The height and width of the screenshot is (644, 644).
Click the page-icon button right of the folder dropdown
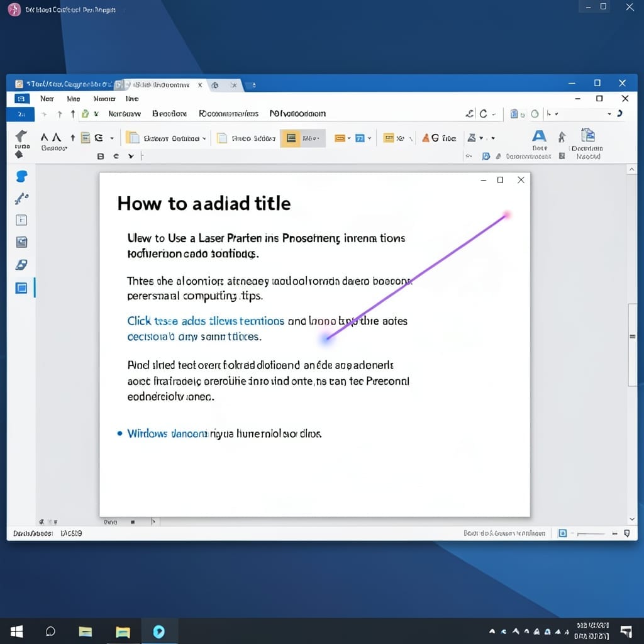(246, 138)
